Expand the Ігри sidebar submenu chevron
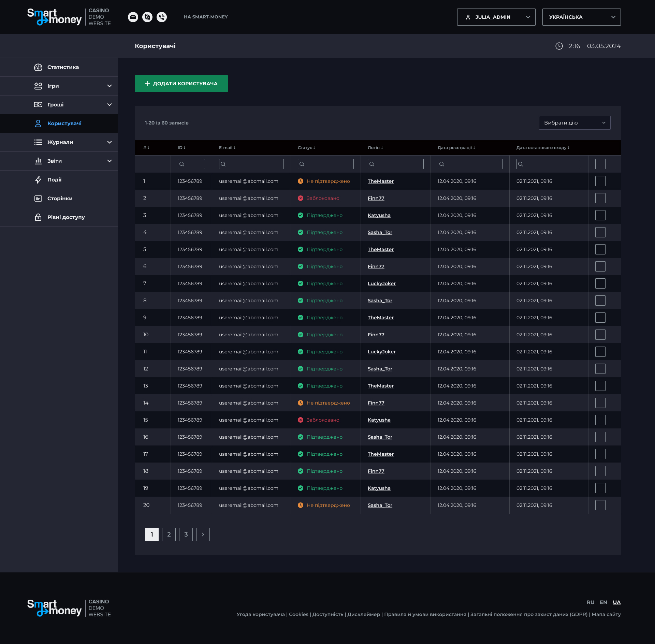This screenshot has height=644, width=655. coord(110,86)
